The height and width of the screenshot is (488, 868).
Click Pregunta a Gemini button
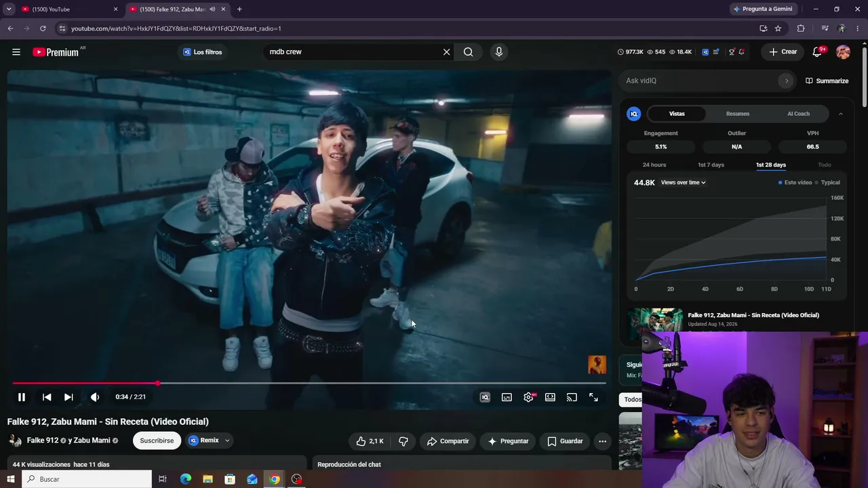762,9
